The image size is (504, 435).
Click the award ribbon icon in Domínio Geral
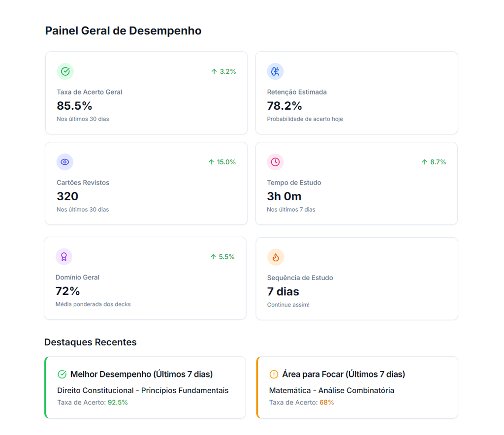pyautogui.click(x=64, y=257)
